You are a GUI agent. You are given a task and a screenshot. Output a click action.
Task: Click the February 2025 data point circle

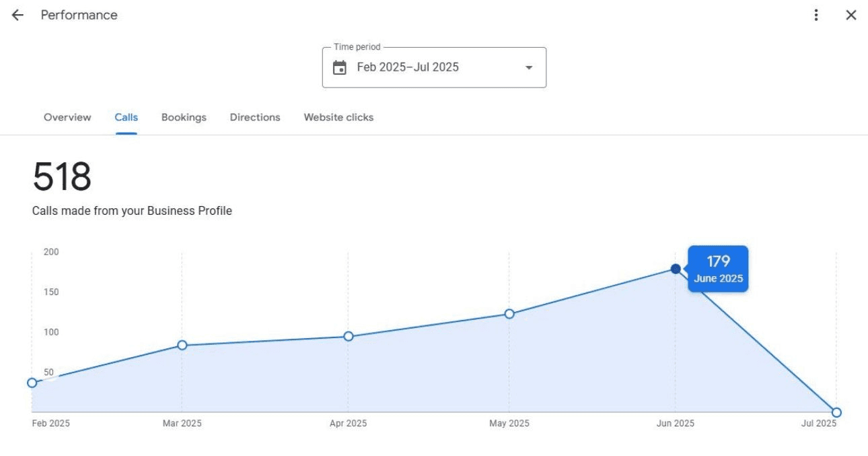[32, 382]
